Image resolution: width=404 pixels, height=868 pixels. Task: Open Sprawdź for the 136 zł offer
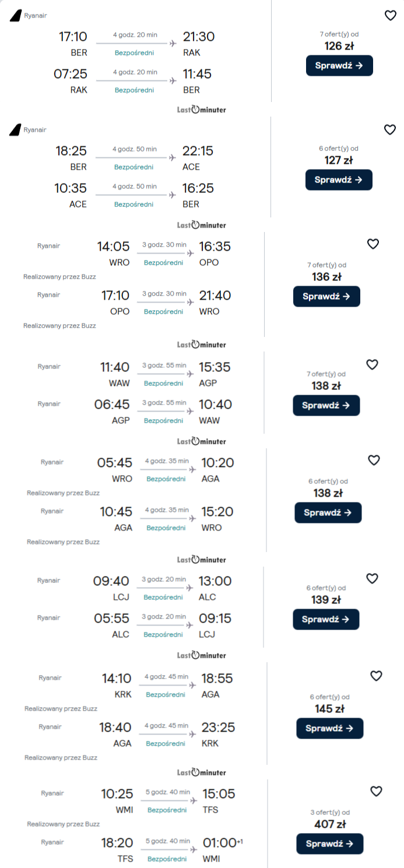tap(326, 297)
